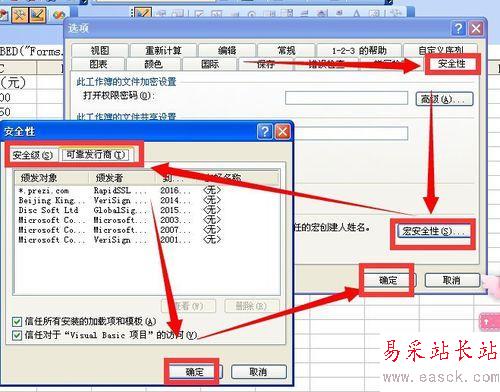500x392 pixels.
Task: Open the 视图 tab in 选项 dialog
Action: pyautogui.click(x=100, y=50)
